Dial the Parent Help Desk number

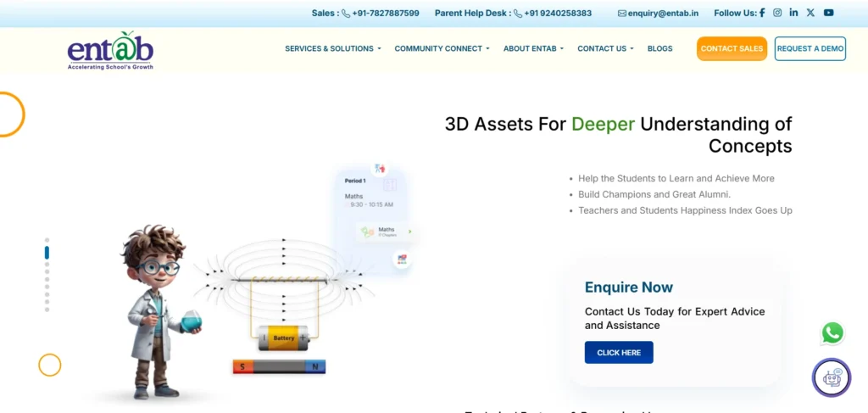(557, 14)
